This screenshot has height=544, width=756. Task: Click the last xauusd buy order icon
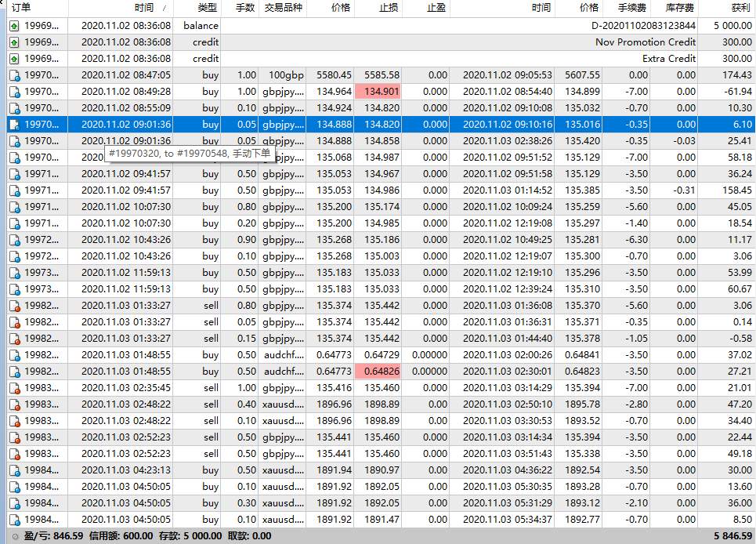coord(14,520)
